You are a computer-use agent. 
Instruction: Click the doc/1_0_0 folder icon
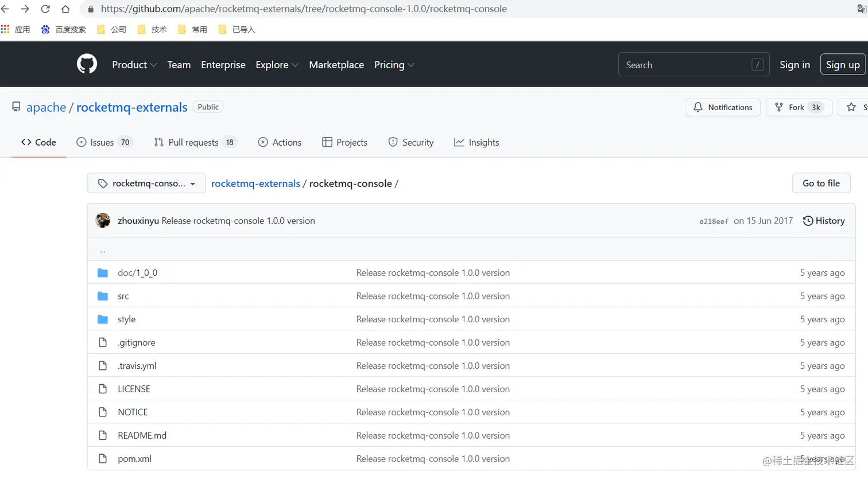pos(103,273)
